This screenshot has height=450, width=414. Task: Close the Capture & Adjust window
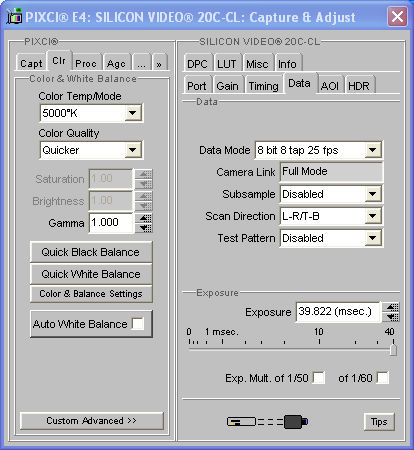click(397, 16)
